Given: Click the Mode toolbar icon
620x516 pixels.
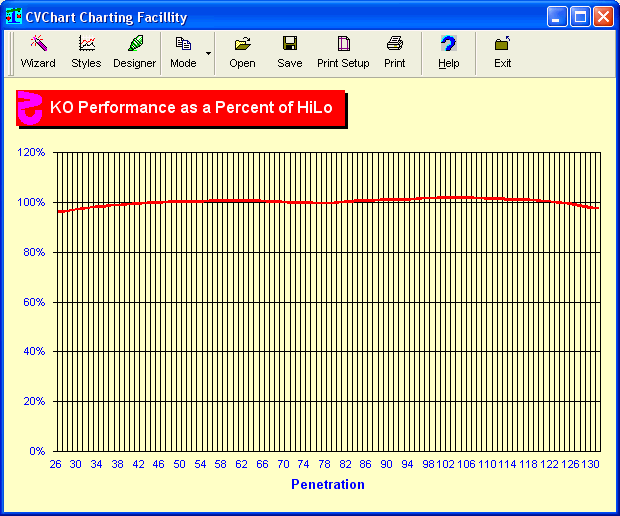Looking at the screenshot, I should 183,52.
